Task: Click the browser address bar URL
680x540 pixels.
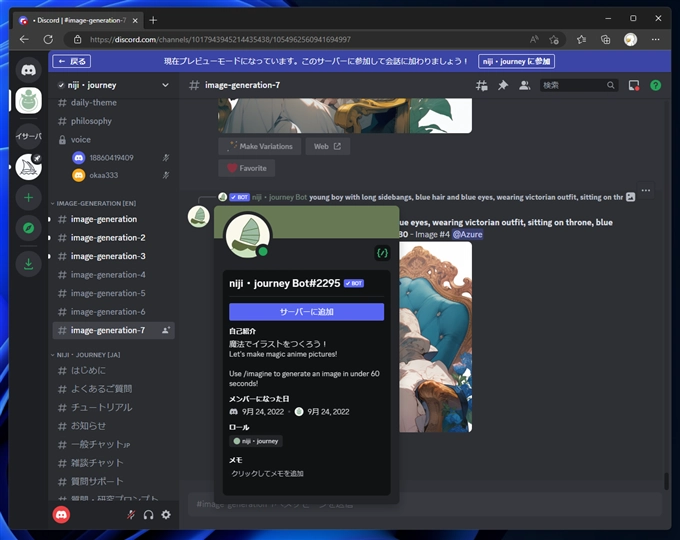Action: tap(220, 39)
